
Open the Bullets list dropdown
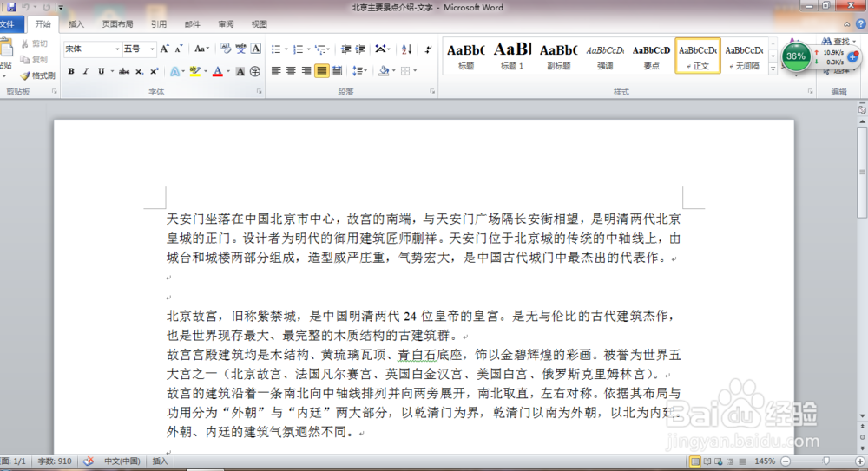click(x=286, y=49)
